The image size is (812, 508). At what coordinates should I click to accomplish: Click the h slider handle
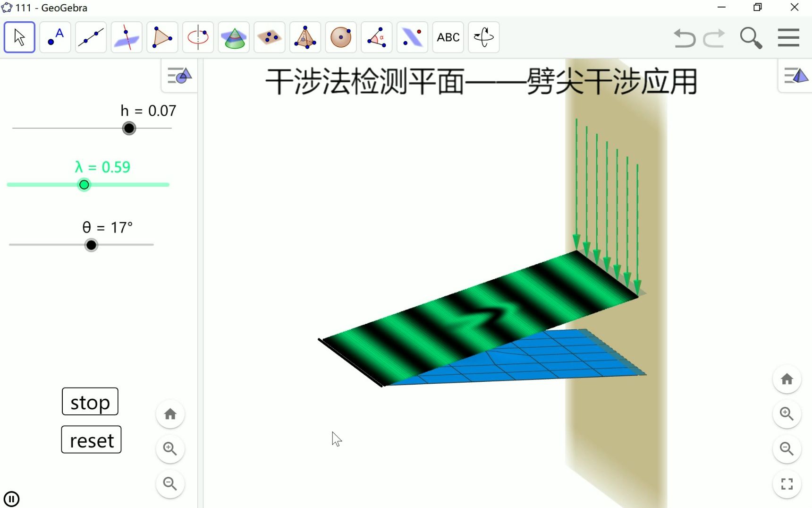pos(129,128)
